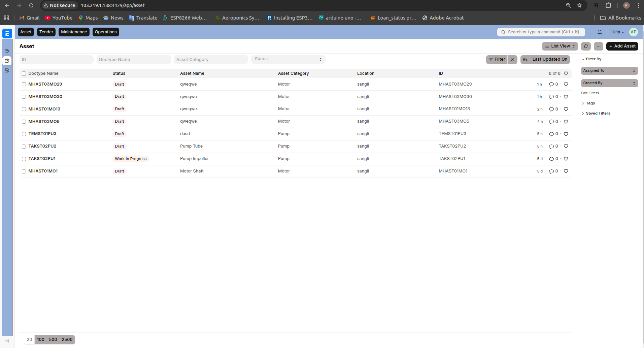Click the notifications bell icon
Viewport: 644px width, 348px height.
599,32
